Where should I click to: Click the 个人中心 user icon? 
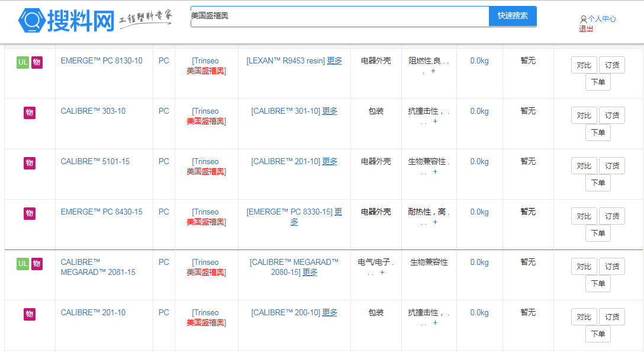[x=583, y=20]
